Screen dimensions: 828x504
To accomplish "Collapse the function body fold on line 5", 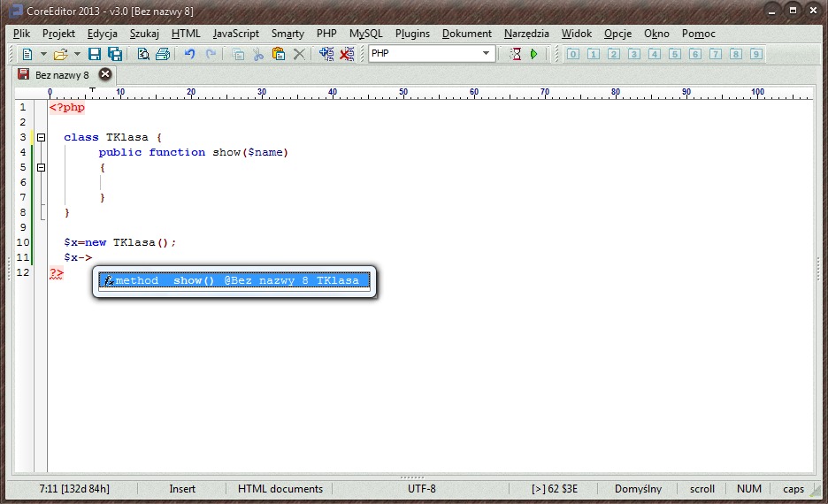I will coord(42,168).
